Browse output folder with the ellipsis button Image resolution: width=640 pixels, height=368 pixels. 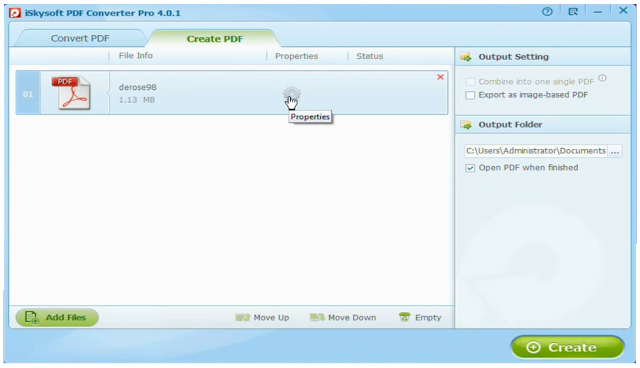(615, 151)
